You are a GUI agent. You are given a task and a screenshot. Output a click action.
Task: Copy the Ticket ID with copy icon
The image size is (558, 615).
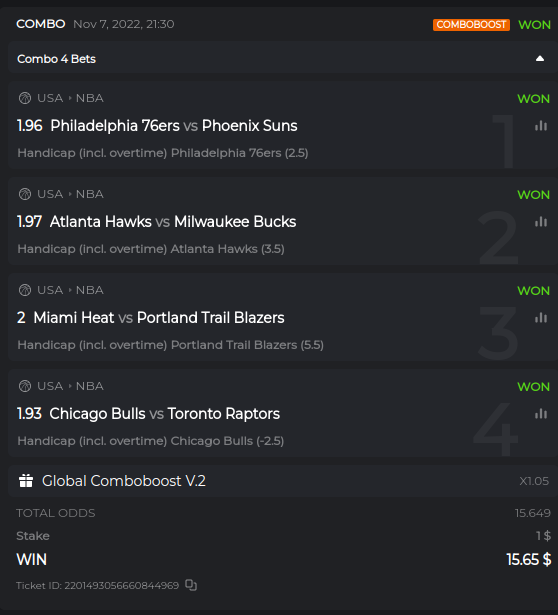click(x=191, y=585)
